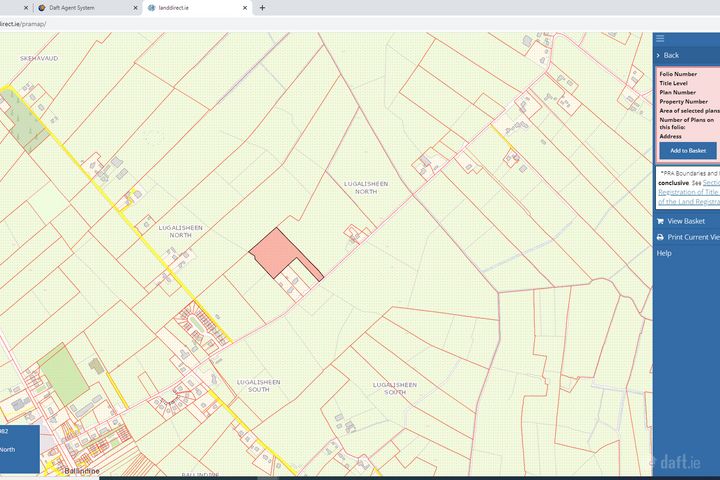Click the highlighted red land parcel

[274, 250]
